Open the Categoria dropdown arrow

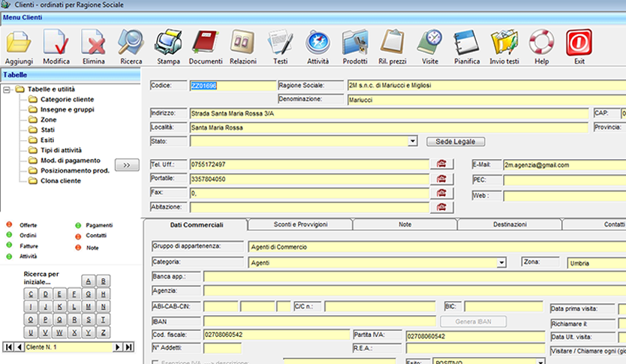501,263
